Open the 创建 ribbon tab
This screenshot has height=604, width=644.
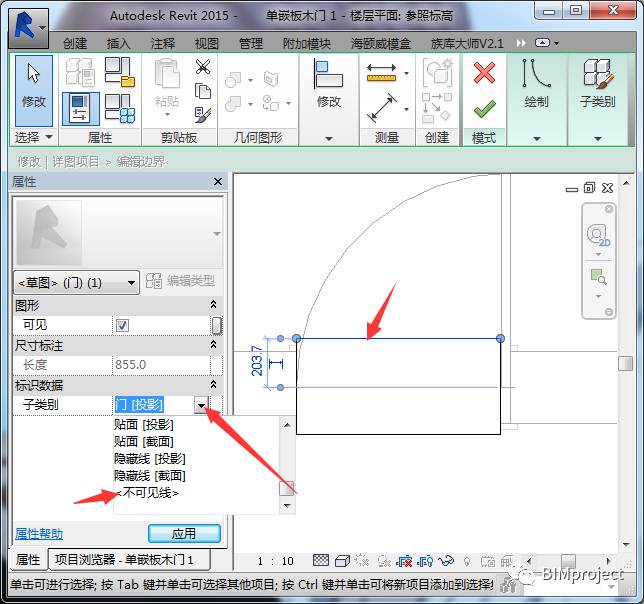pos(75,43)
